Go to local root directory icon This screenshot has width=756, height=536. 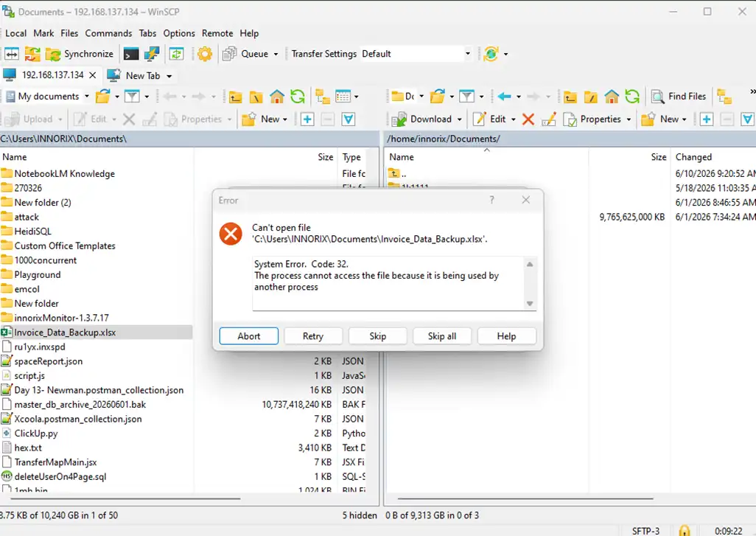256,97
